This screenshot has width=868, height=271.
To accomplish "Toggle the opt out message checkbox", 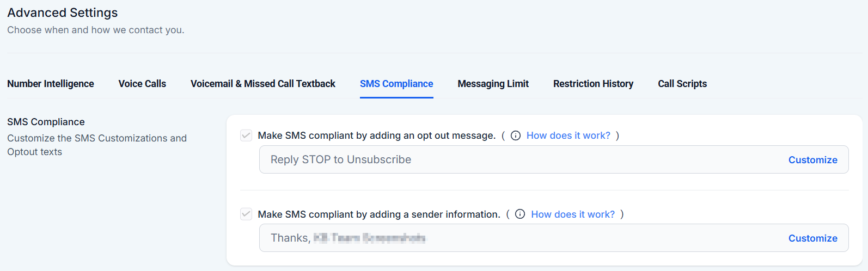I will (x=246, y=135).
